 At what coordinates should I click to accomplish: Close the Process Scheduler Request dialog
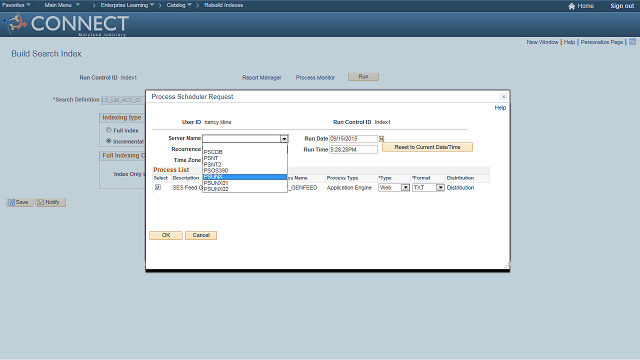click(503, 97)
